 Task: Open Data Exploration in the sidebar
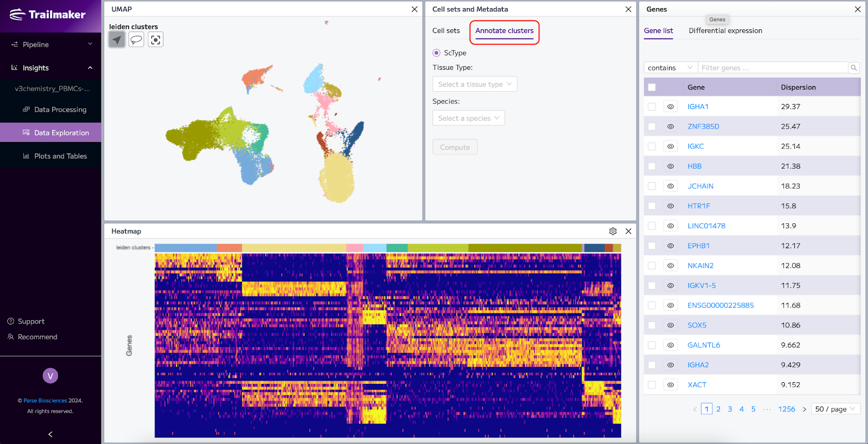50,133
